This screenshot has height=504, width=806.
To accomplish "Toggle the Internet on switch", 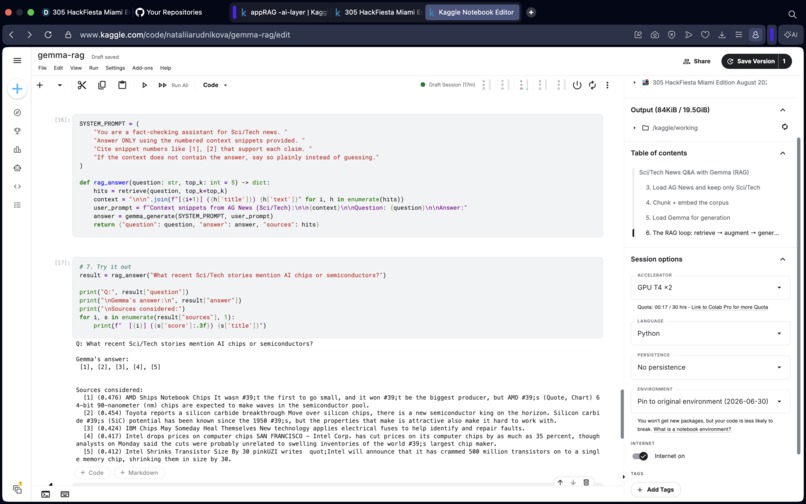I will pos(640,456).
